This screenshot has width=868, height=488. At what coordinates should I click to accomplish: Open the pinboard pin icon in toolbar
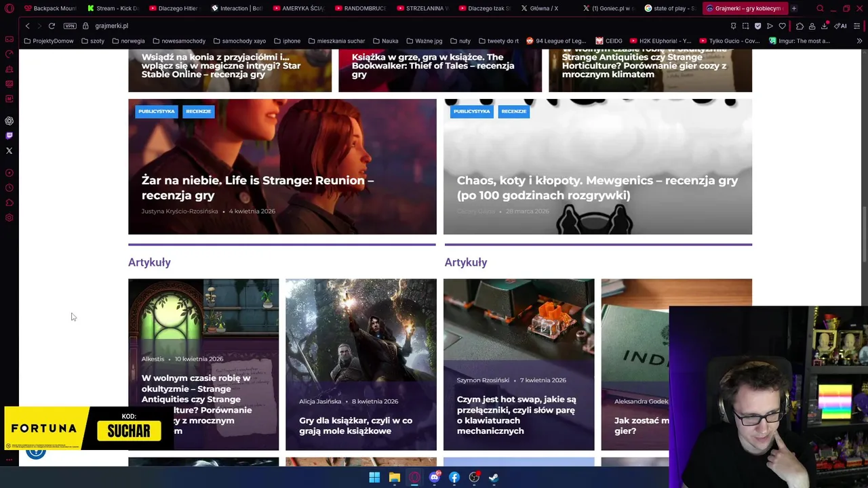(733, 26)
